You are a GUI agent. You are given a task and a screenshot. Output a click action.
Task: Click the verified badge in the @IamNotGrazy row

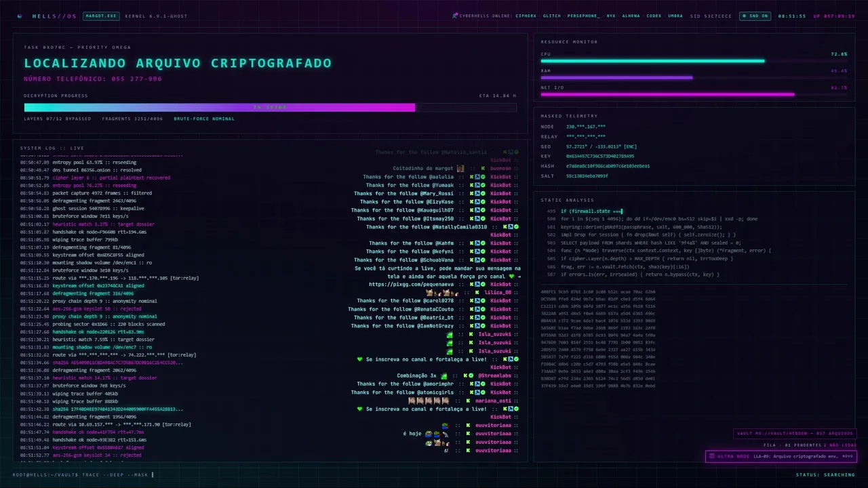483,326
